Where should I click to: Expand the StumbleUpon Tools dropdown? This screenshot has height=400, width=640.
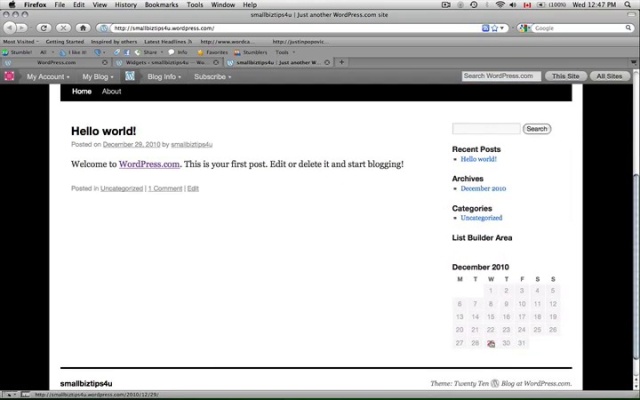click(285, 52)
